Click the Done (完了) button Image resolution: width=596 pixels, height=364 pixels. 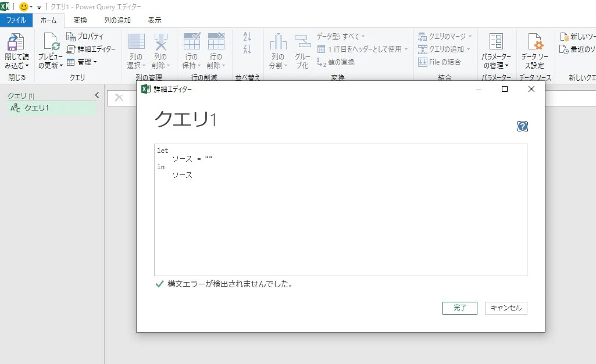[459, 308]
